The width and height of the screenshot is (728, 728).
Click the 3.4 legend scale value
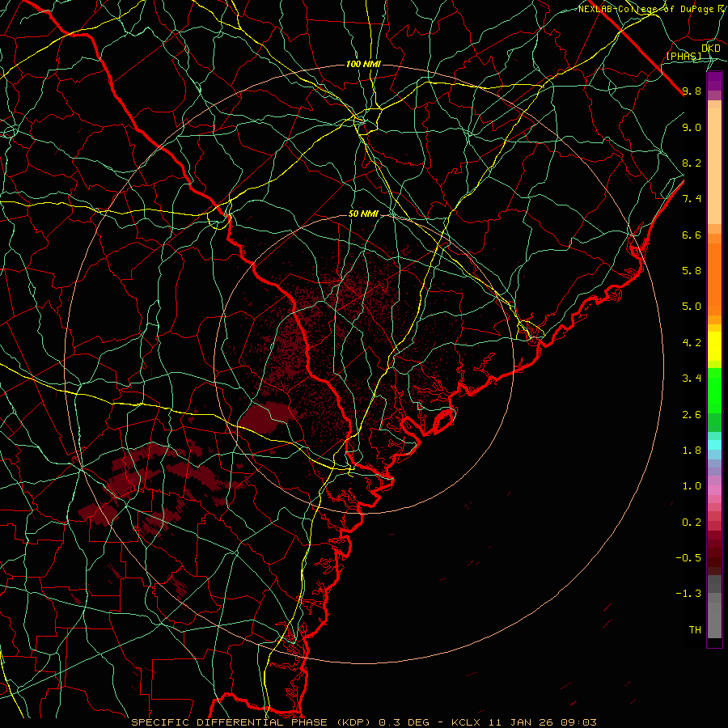[692, 379]
